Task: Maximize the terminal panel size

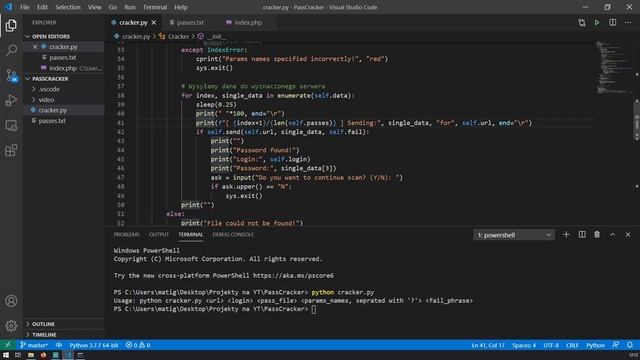Action: tap(612, 234)
